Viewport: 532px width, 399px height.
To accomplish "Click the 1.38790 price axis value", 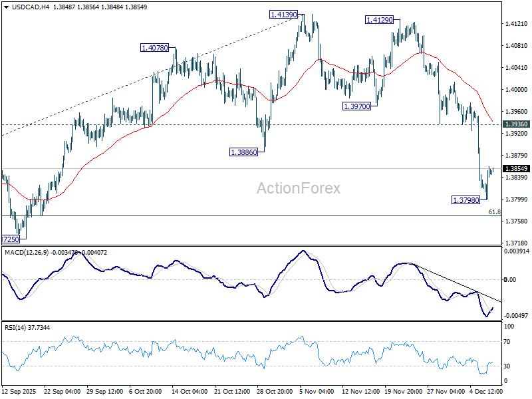I will point(517,155).
